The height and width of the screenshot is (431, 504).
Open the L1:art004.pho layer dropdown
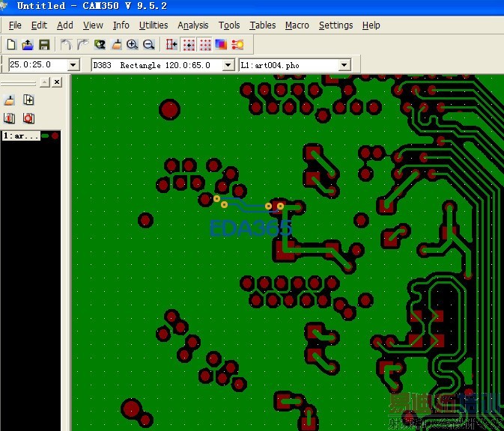344,65
